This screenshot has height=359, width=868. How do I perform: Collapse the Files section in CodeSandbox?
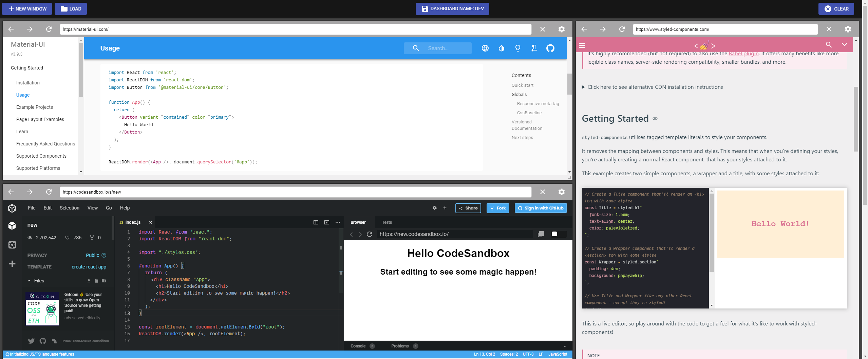pyautogui.click(x=29, y=281)
